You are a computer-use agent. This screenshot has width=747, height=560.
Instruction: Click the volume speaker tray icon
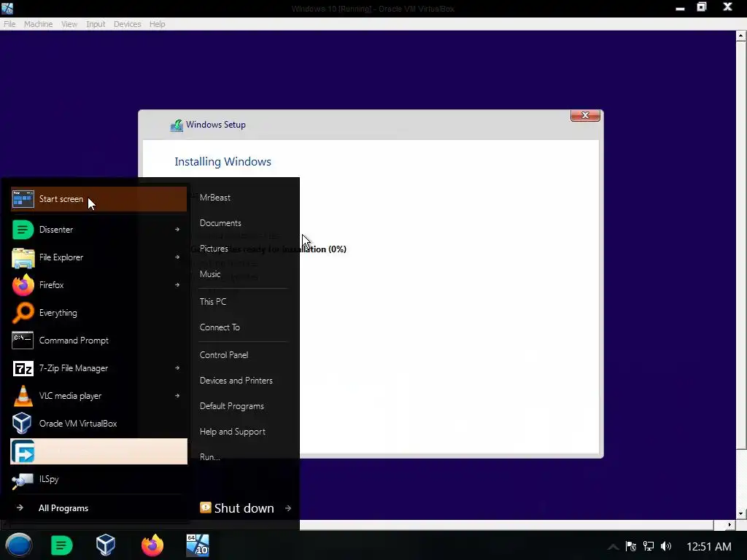[666, 546]
